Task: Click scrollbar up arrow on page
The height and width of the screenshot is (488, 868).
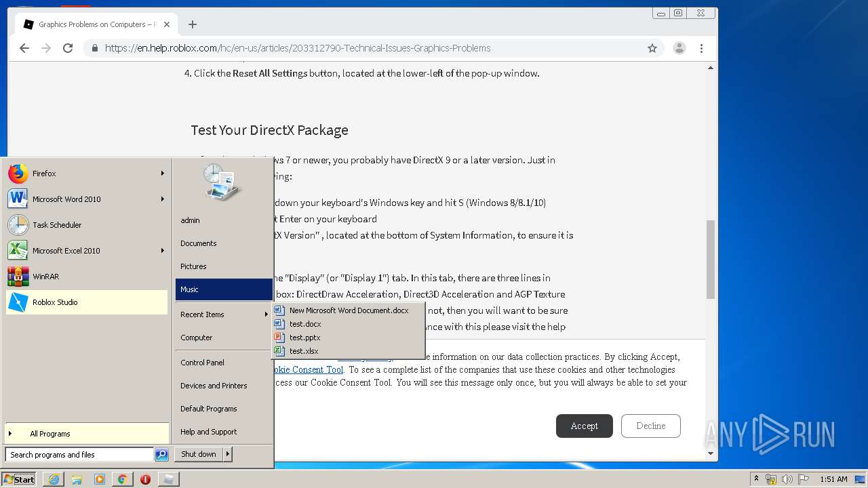Action: pyautogui.click(x=711, y=68)
